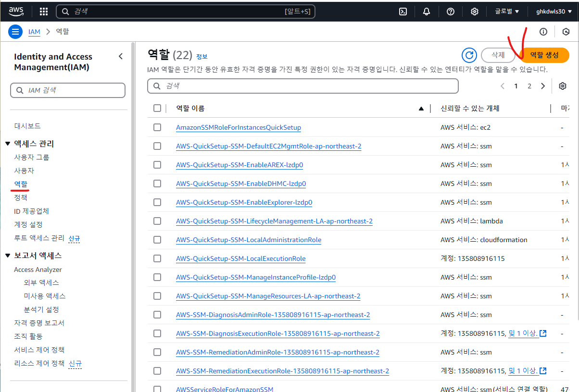Open the 정보 link next to 역할
The image size is (579, 392).
click(201, 57)
